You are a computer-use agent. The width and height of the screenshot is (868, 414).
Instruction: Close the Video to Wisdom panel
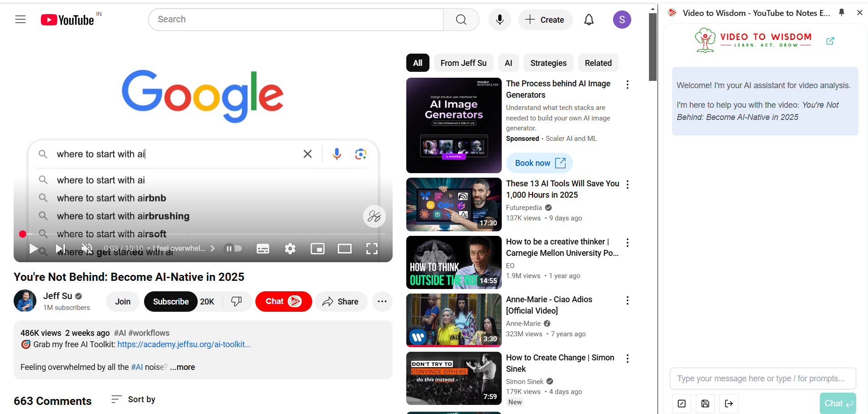(x=860, y=13)
